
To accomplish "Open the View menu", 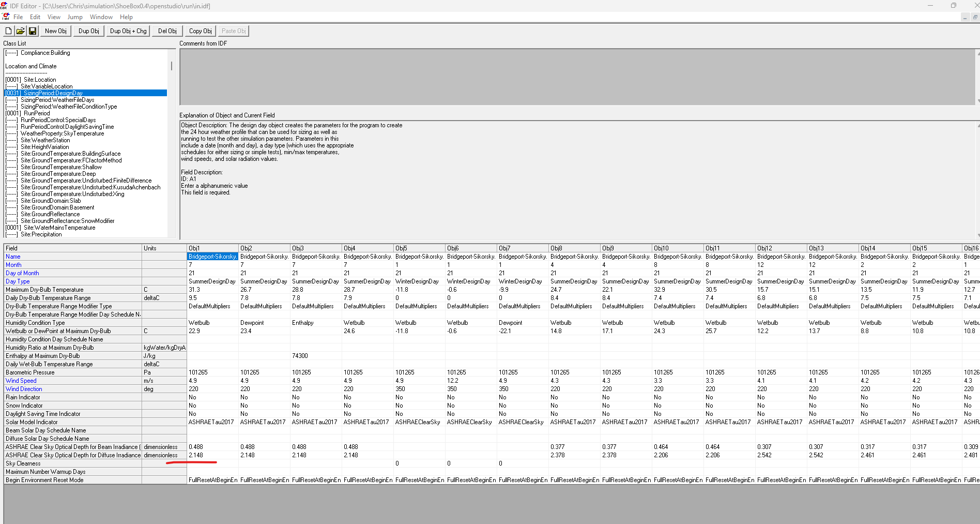I will click(x=54, y=17).
